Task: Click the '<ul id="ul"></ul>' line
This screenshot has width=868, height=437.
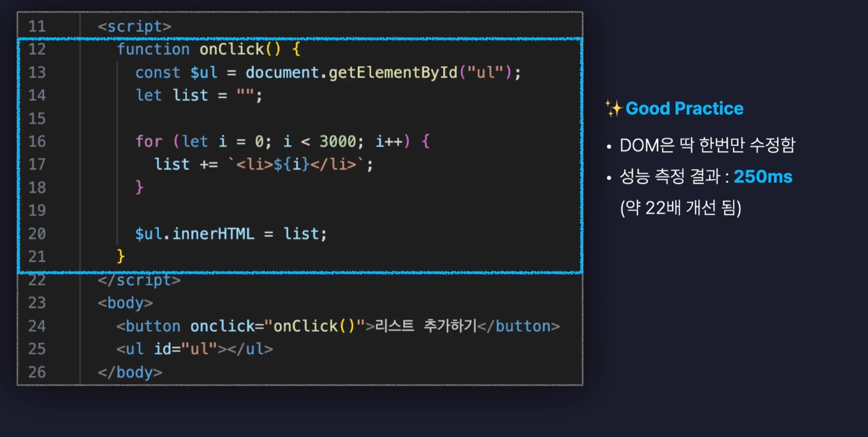Action: [x=195, y=349]
